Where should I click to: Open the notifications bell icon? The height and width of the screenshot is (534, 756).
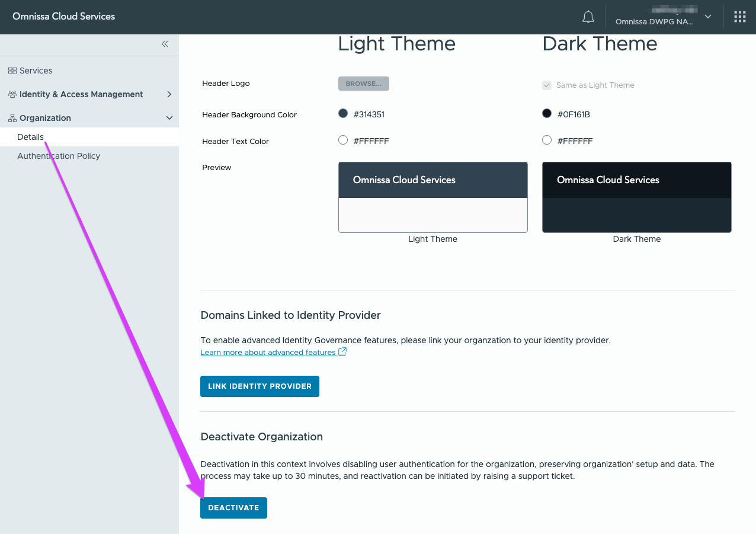[x=588, y=17]
